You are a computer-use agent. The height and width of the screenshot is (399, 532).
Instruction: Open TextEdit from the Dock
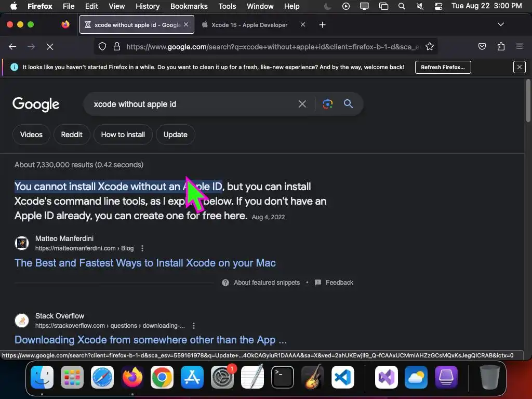pyautogui.click(x=252, y=377)
